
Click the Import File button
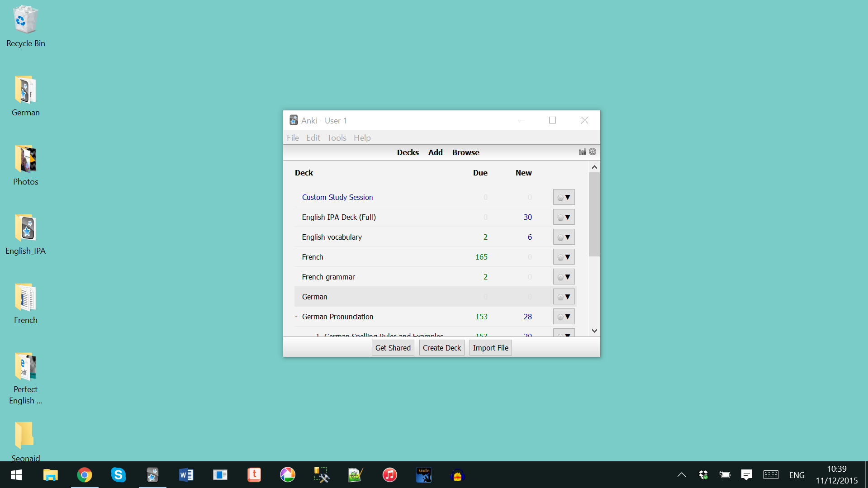tap(491, 348)
